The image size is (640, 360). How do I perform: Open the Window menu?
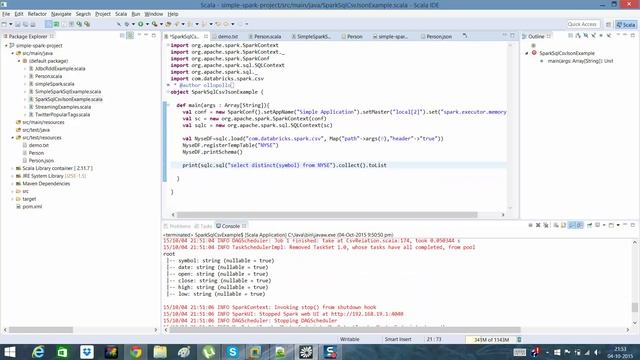(x=153, y=14)
